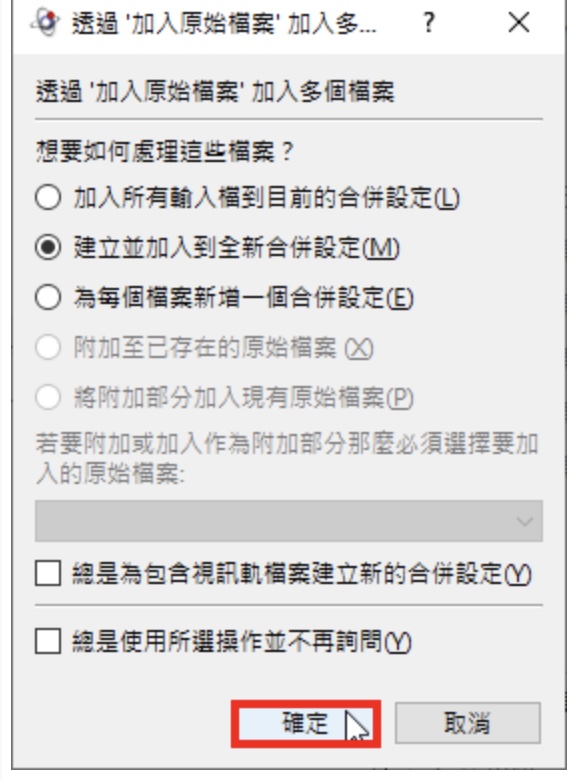Tick checkbox 總是使用所選操作並不再詢問

[x=48, y=641]
